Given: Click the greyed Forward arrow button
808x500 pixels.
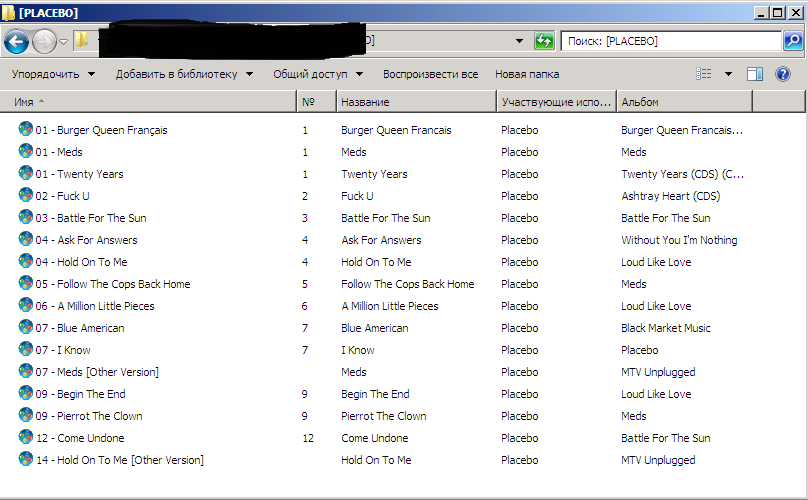Looking at the screenshot, I should pos(44,42).
